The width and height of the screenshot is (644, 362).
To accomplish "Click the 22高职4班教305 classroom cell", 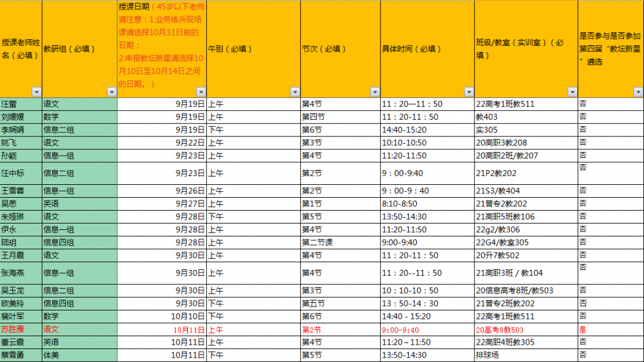I will tap(525, 342).
